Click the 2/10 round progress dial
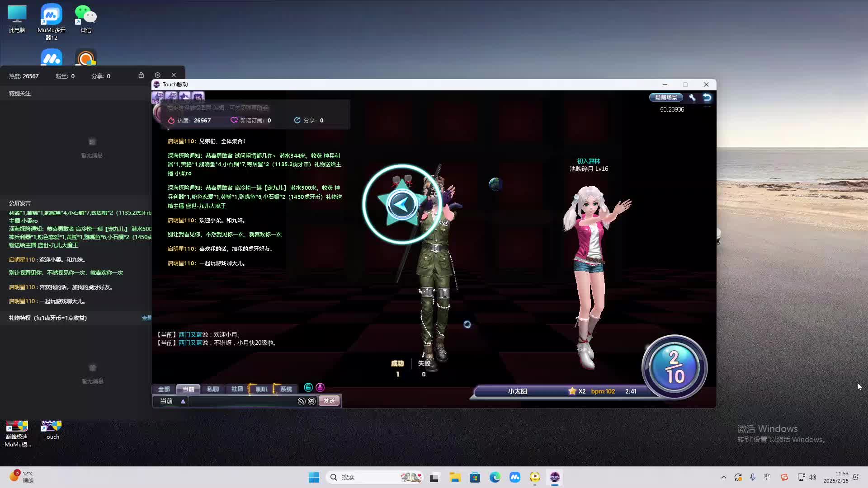The width and height of the screenshot is (868, 488). 674,367
